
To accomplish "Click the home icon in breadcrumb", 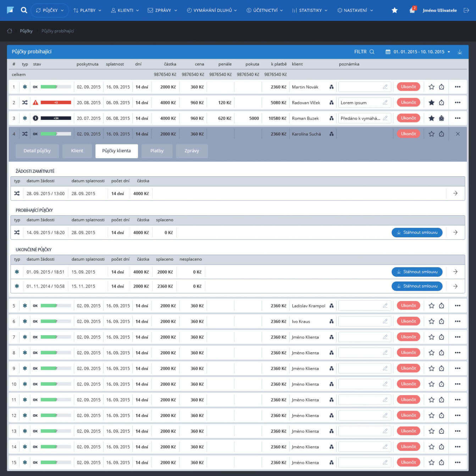I will point(10,31).
